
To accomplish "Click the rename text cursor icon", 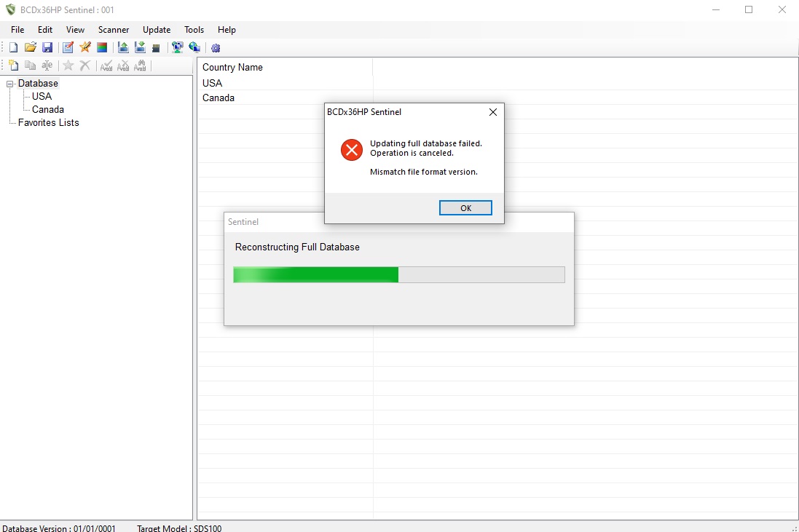I will tap(47, 65).
